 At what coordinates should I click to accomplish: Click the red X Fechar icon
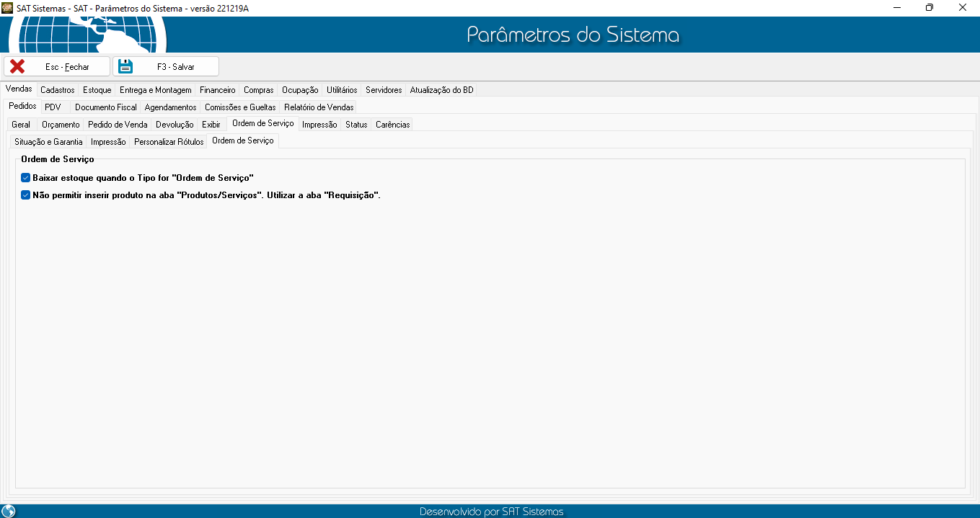click(17, 66)
